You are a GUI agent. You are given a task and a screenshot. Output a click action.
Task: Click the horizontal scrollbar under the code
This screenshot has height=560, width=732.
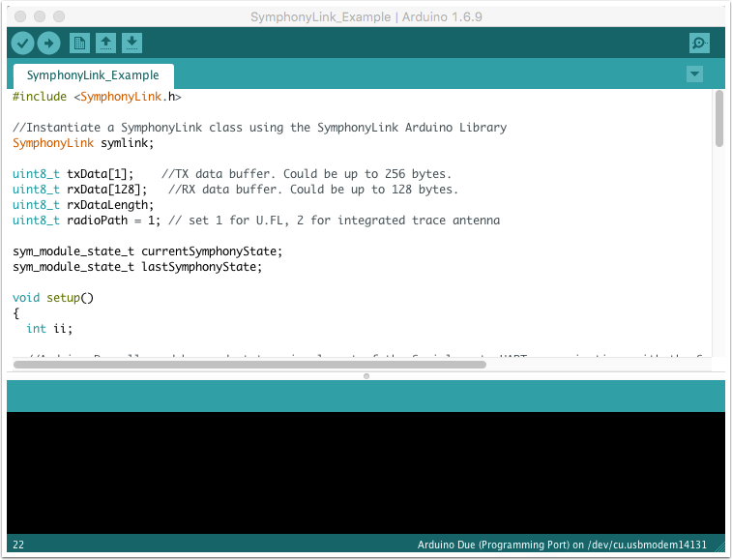pos(249,365)
